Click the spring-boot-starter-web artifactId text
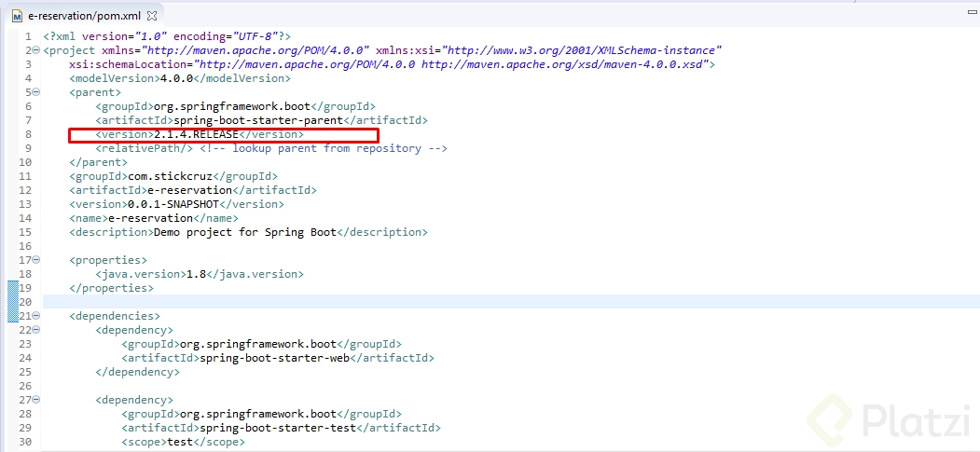The width and height of the screenshot is (980, 452). pyautogui.click(x=274, y=358)
